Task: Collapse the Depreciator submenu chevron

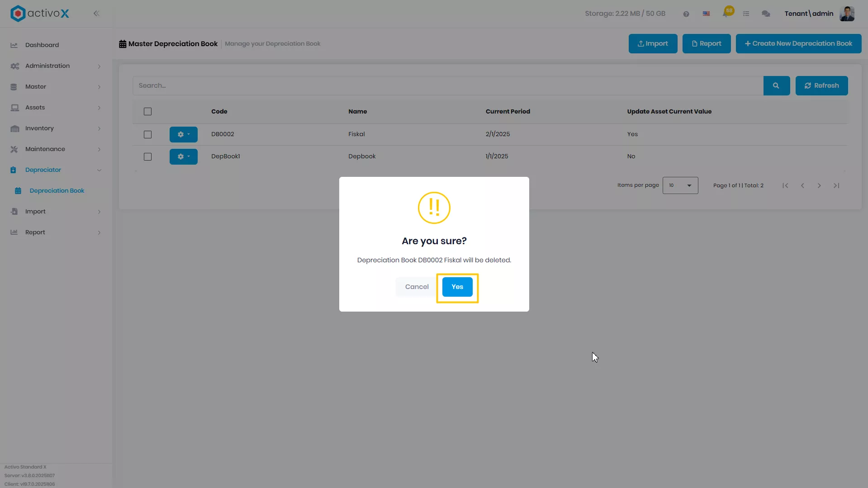Action: (x=99, y=171)
